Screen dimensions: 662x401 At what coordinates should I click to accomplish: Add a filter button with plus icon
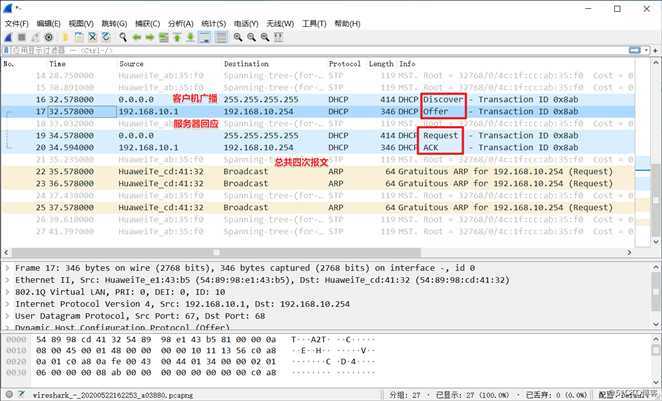[656, 51]
